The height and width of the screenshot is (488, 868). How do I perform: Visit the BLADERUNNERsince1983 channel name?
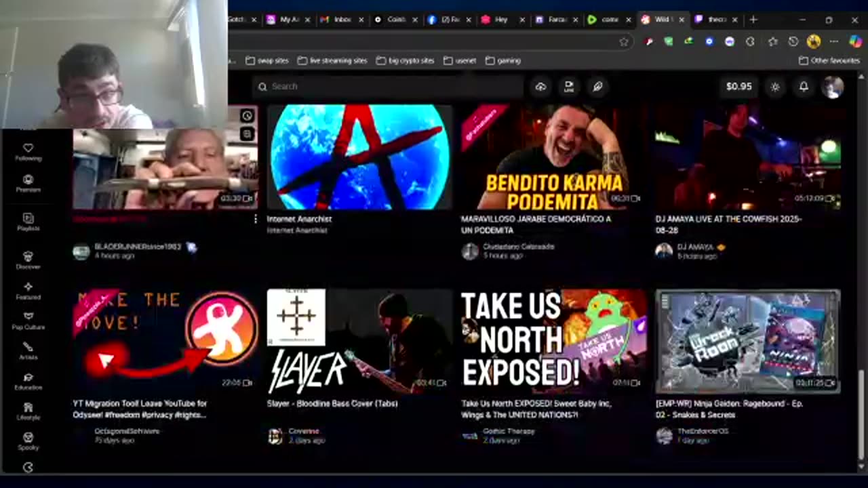click(x=138, y=247)
